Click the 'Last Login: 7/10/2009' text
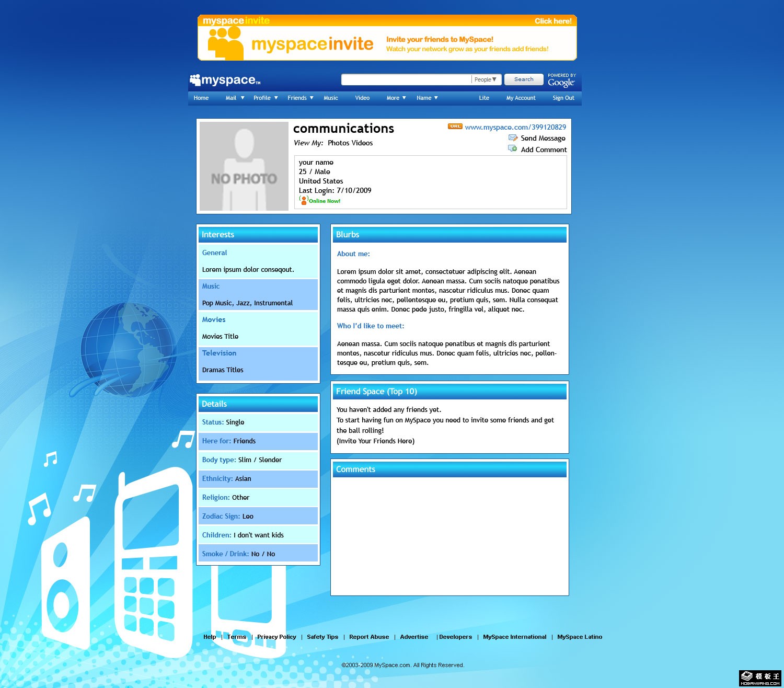Image resolution: width=784 pixels, height=688 pixels. coord(335,190)
